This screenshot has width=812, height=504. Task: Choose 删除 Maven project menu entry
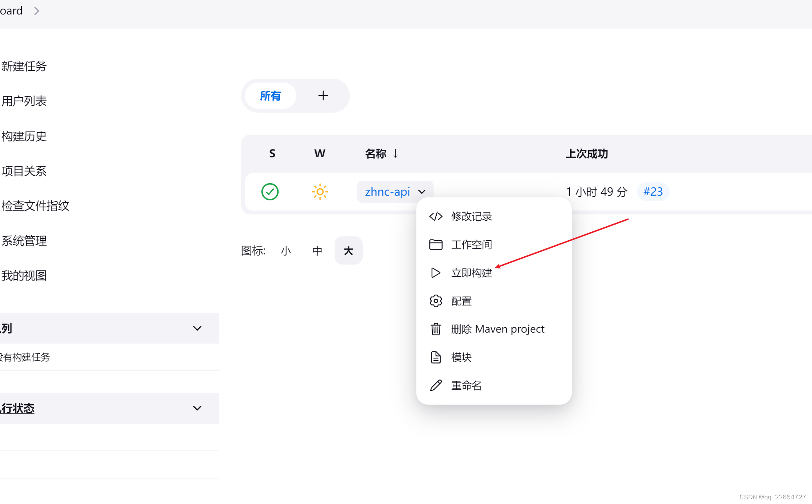(x=494, y=329)
